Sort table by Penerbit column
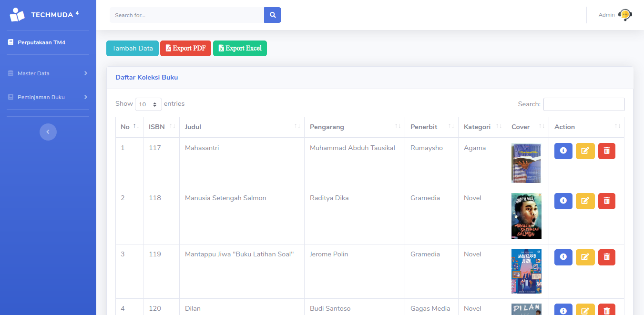The width and height of the screenshot is (644, 315). (x=431, y=127)
